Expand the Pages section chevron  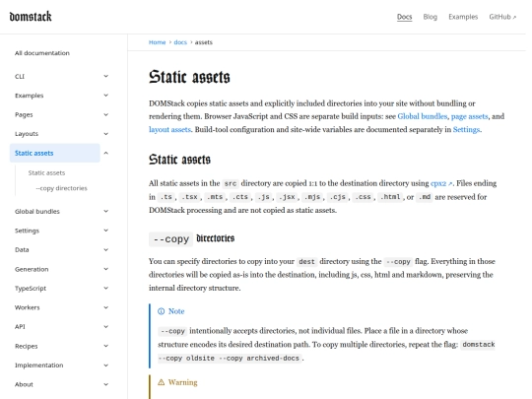tap(105, 114)
